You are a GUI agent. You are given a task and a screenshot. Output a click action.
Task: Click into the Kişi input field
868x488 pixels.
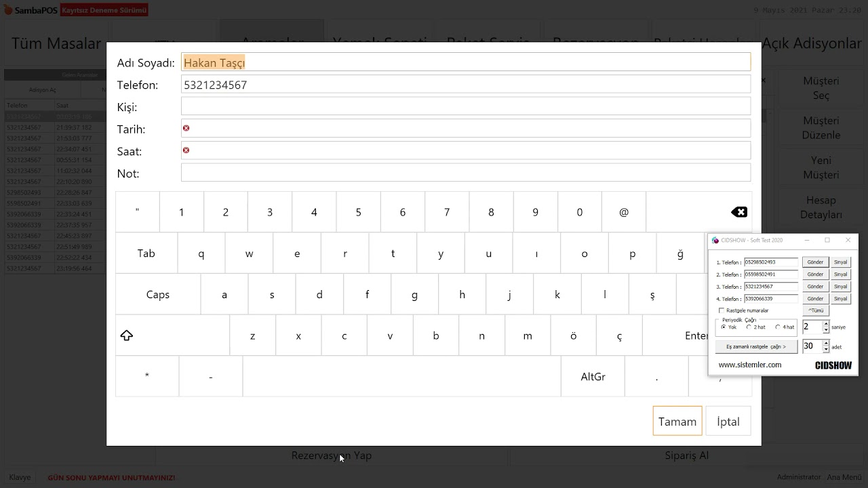tap(465, 107)
